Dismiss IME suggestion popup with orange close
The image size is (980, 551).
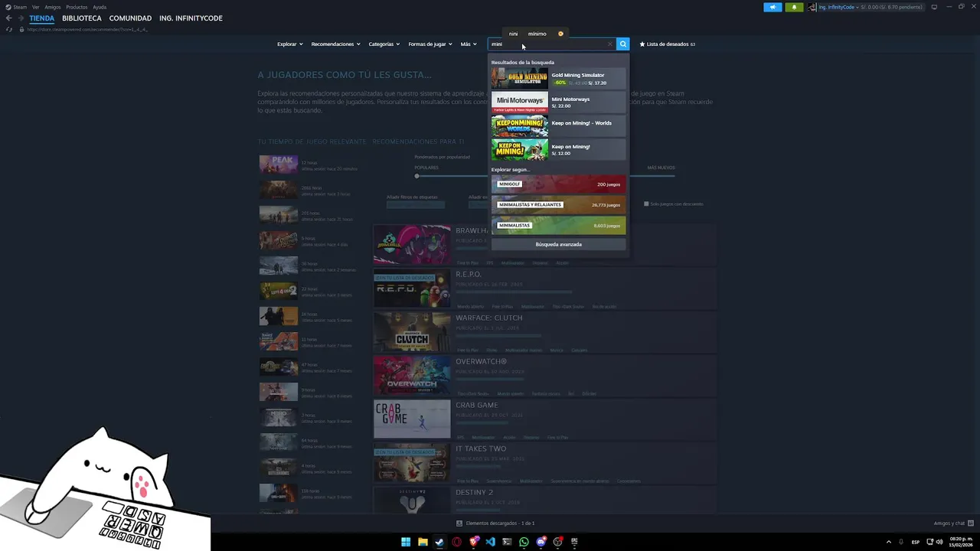[x=560, y=34]
